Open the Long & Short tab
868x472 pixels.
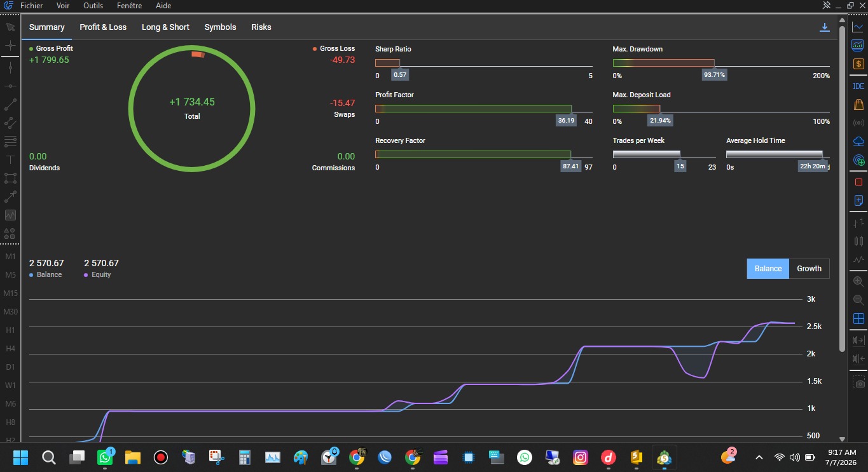(x=165, y=27)
